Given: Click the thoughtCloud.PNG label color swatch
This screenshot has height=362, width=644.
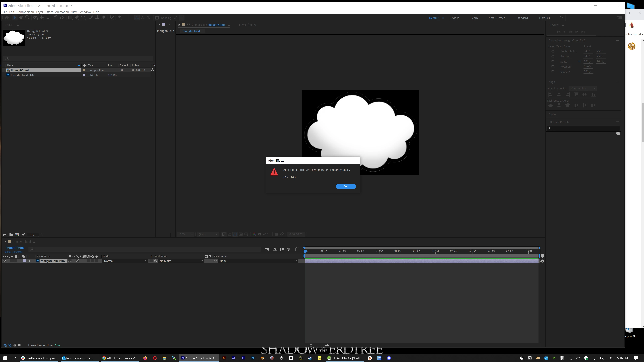Looking at the screenshot, I should [25, 261].
